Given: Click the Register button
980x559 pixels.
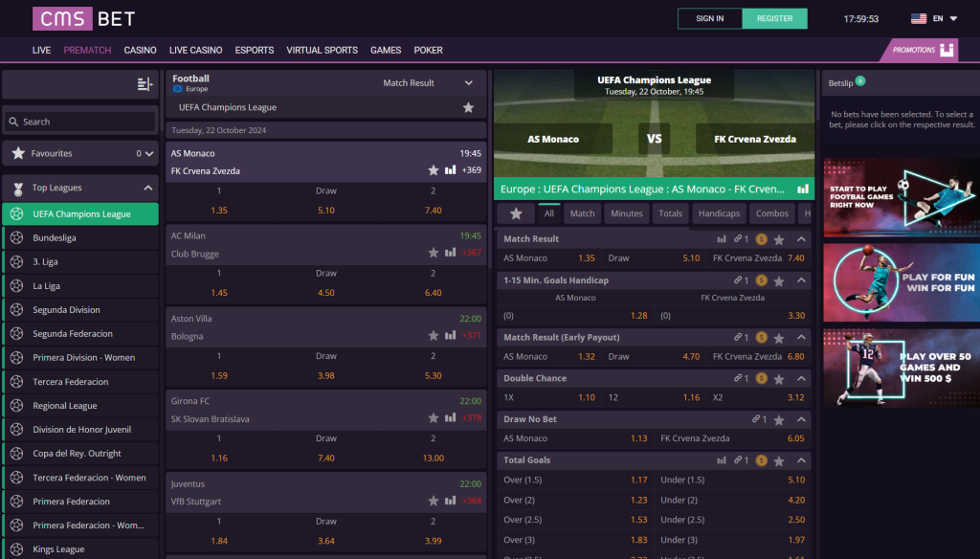Looking at the screenshot, I should (774, 18).
